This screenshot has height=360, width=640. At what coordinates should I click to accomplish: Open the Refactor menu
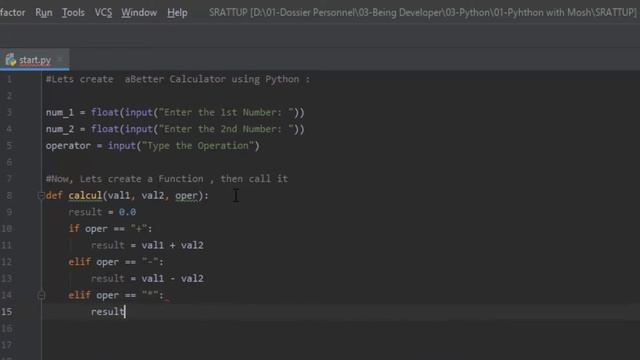12,13
